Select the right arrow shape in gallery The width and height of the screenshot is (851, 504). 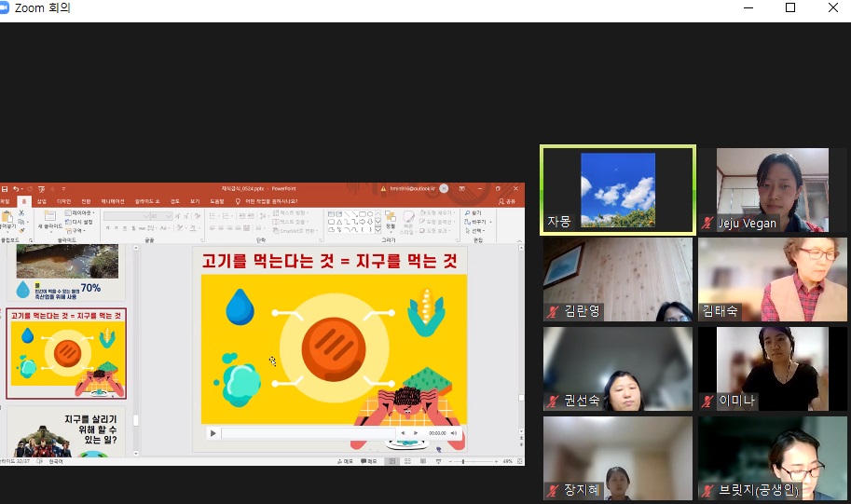pos(362,222)
